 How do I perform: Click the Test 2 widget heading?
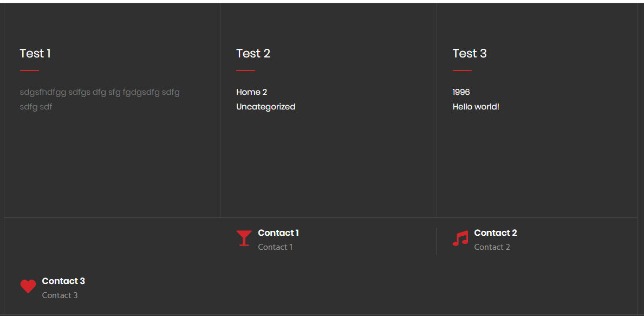[x=253, y=53]
